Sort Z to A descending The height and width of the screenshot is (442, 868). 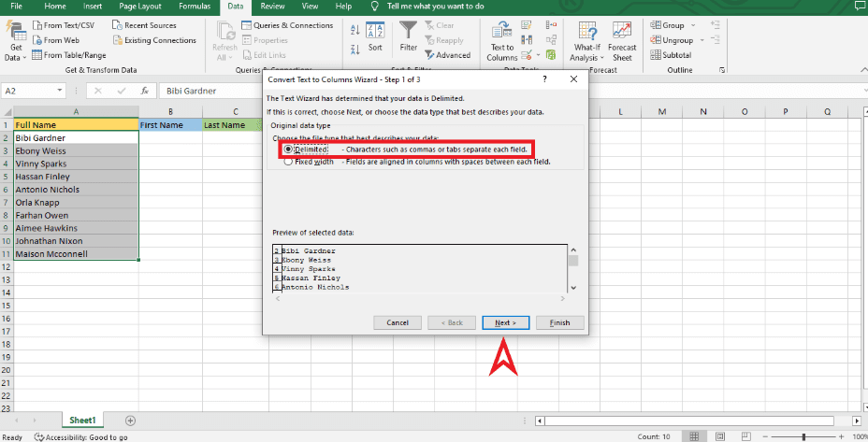tap(355, 50)
